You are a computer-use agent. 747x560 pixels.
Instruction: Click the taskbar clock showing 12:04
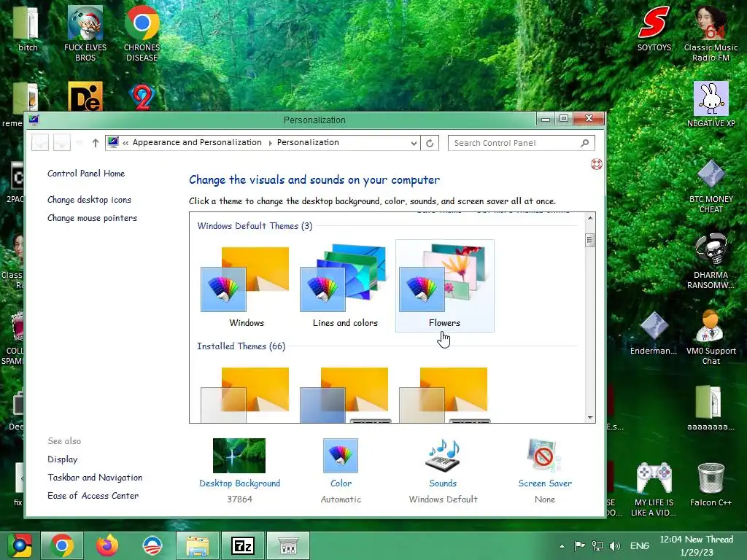tap(697, 545)
